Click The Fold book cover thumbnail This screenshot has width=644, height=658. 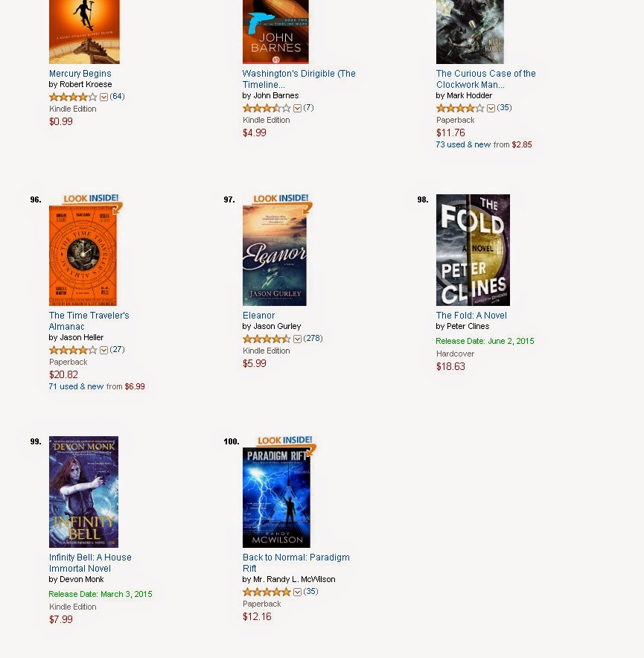click(473, 249)
